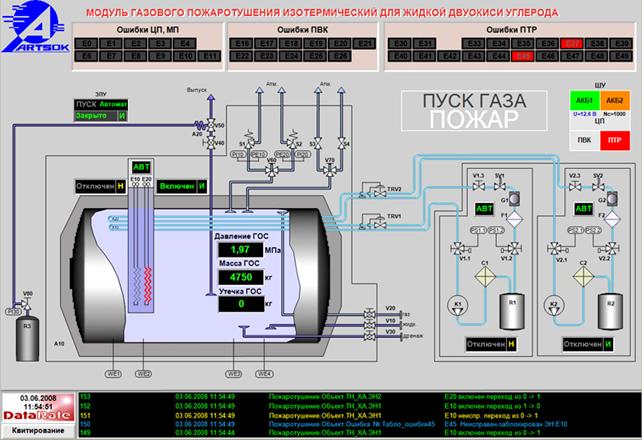The height and width of the screenshot is (440, 642).
Task: Click compressor K2 symbol
Action: tap(554, 305)
